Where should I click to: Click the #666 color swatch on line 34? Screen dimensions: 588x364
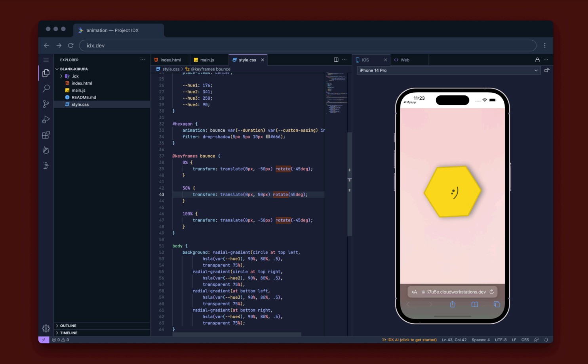(x=268, y=136)
